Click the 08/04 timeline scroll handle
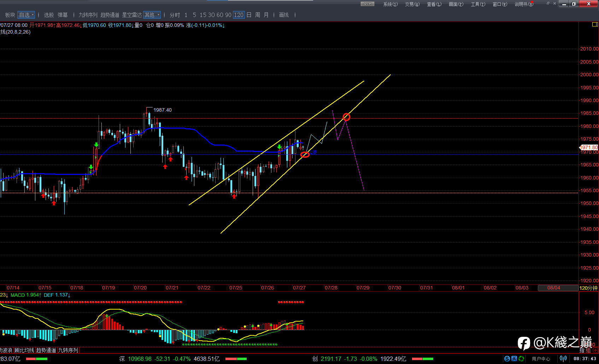This screenshot has height=364, width=599. 553,288
